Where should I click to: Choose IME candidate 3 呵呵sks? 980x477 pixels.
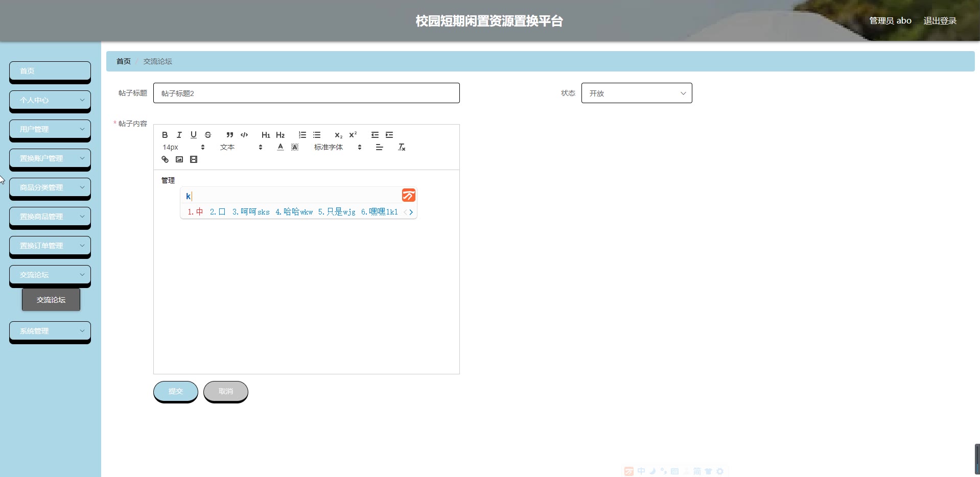251,212
